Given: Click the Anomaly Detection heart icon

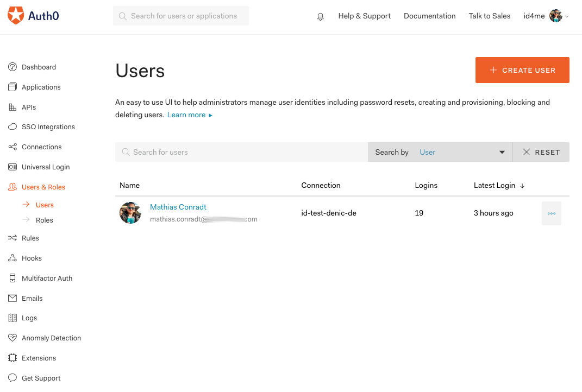Looking at the screenshot, I should point(12,338).
